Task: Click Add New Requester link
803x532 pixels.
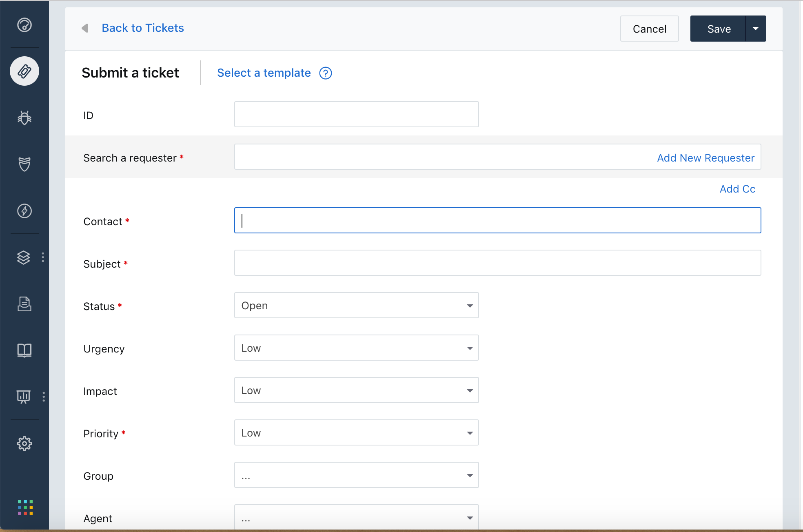Action: (x=705, y=158)
